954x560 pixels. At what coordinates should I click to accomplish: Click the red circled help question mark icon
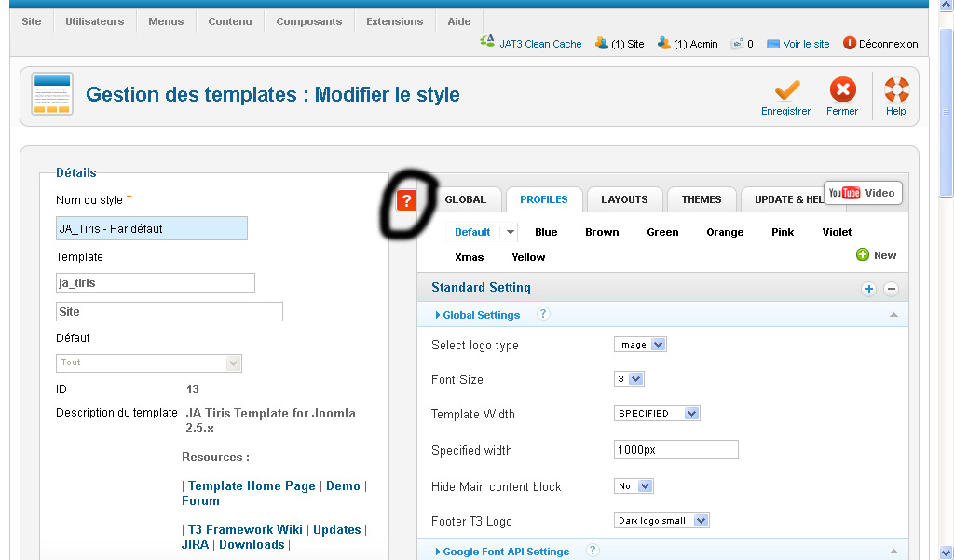coord(405,199)
